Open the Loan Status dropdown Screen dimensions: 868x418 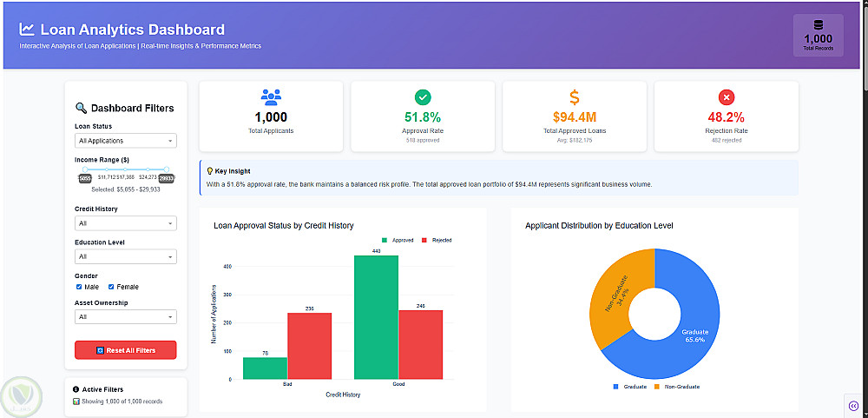[126, 141]
